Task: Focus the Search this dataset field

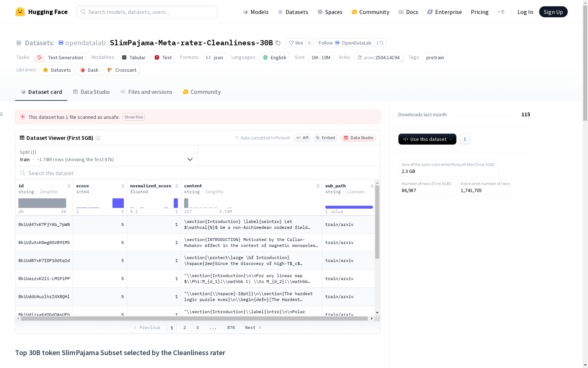Action: pyautogui.click(x=198, y=173)
